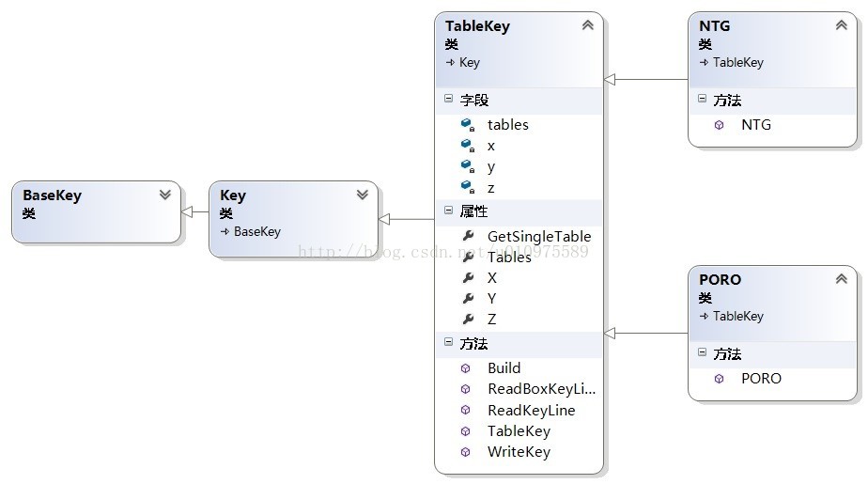Image resolution: width=868 pixels, height=484 pixels.
Task: Expand the Key class box chevron
Action: point(362,195)
